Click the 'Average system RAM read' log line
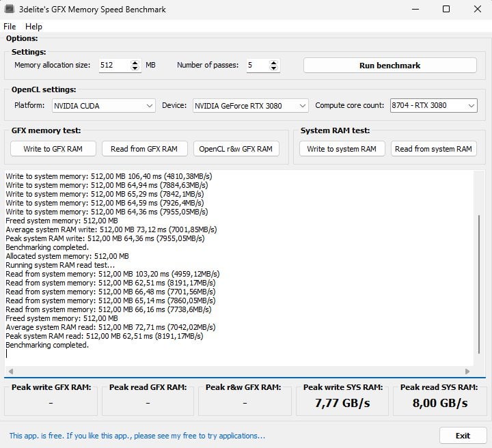 click(x=111, y=327)
